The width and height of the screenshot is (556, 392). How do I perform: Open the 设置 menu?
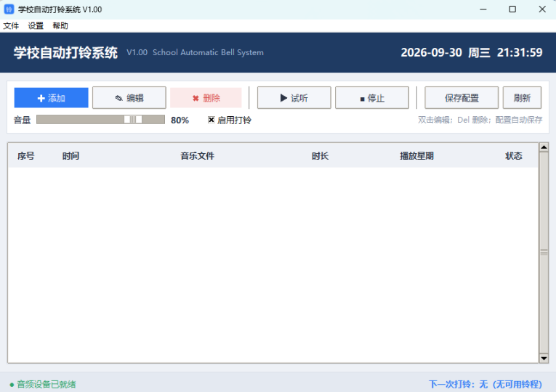[36, 26]
